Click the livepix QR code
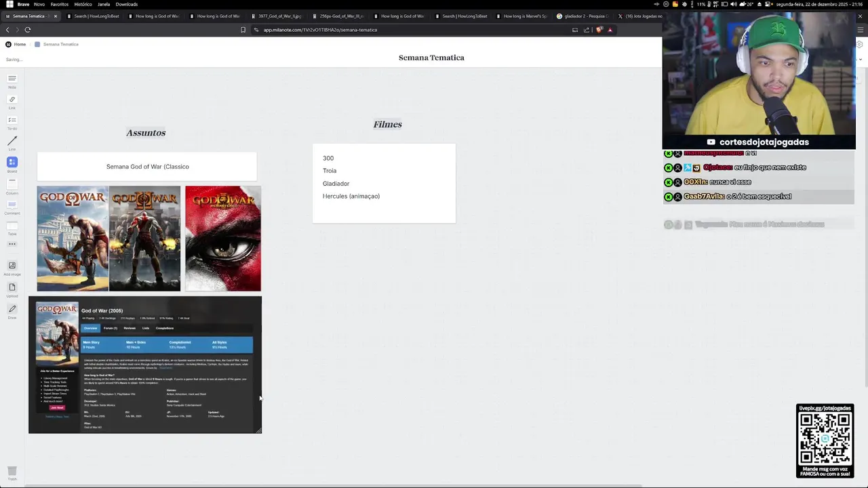The width and height of the screenshot is (868, 488). coord(825,437)
